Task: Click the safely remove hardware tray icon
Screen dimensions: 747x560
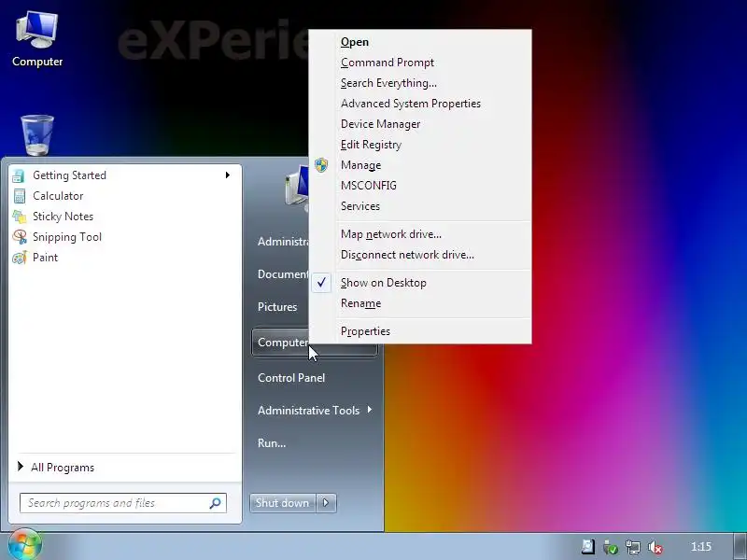Action: [x=611, y=547]
